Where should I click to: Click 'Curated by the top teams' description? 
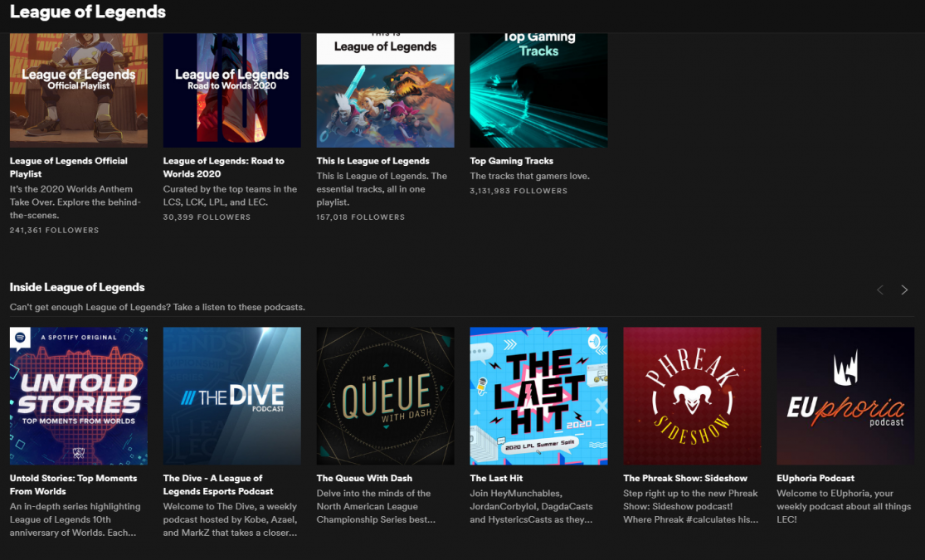pyautogui.click(x=230, y=195)
